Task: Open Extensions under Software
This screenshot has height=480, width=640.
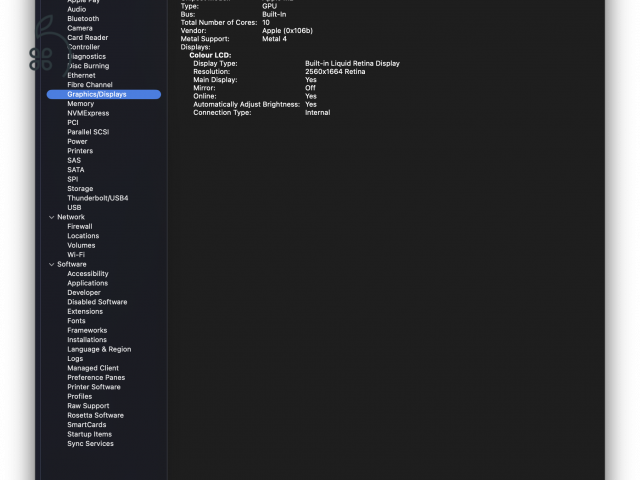Action: pos(85,311)
